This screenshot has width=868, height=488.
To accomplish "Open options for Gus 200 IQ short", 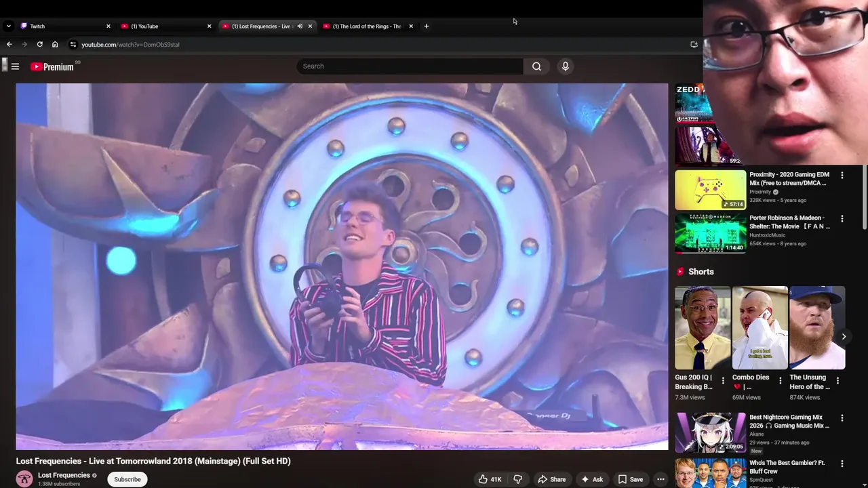I will (723, 380).
